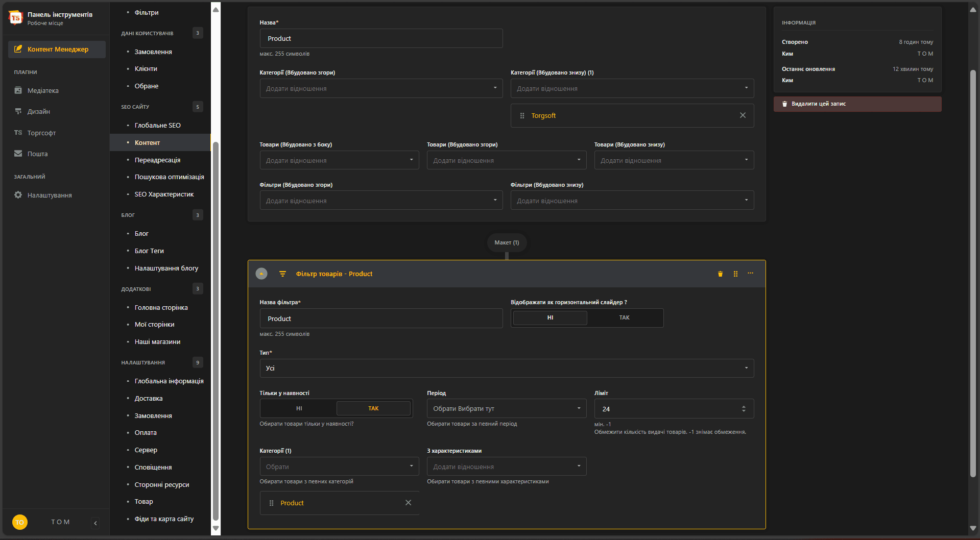Click the Контент Менеджер pencil icon
The height and width of the screenshot is (540, 980).
[18, 49]
